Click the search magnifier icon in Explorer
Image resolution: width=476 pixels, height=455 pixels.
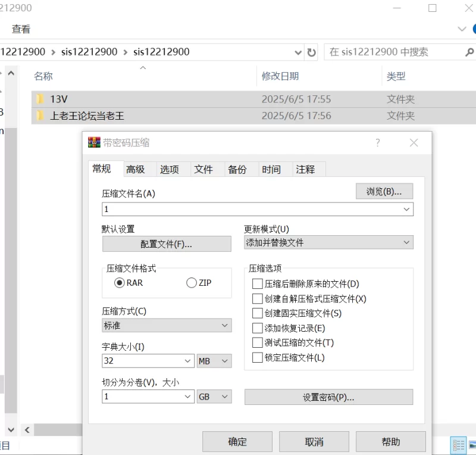tap(469, 52)
